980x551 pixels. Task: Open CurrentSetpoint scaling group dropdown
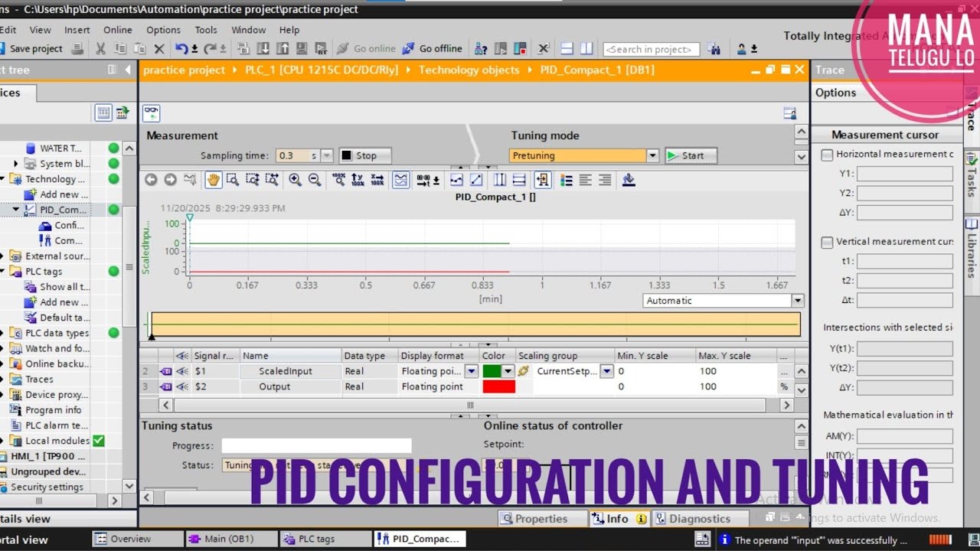click(x=607, y=371)
